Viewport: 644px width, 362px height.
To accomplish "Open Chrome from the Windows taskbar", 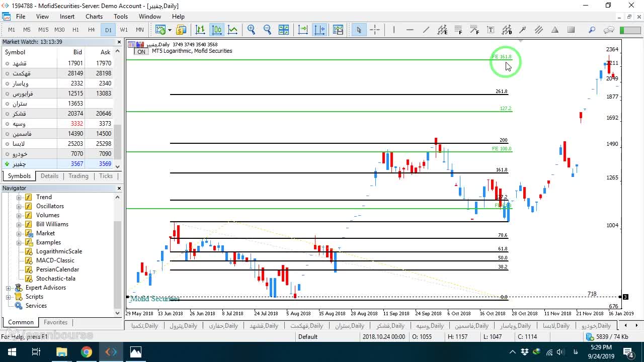I will click(87, 352).
